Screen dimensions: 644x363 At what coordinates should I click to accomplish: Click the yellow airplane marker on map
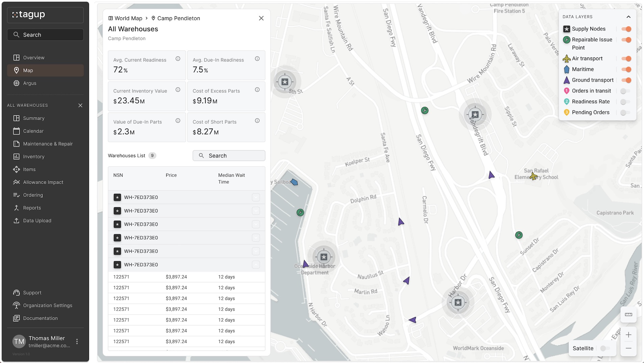(533, 176)
